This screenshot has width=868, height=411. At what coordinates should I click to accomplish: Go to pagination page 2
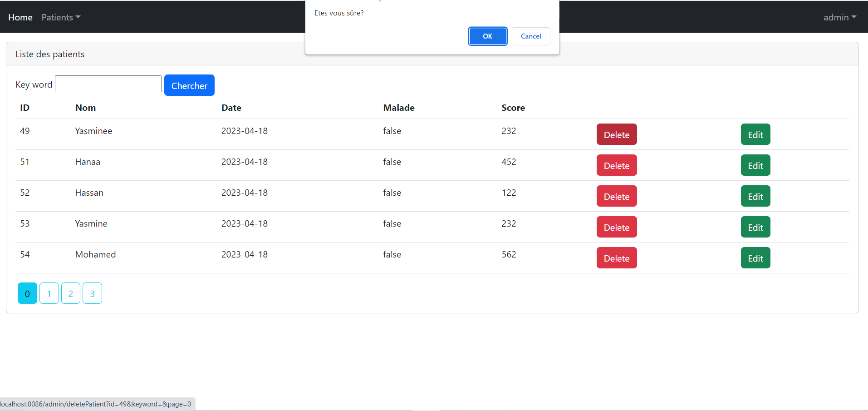click(x=70, y=293)
